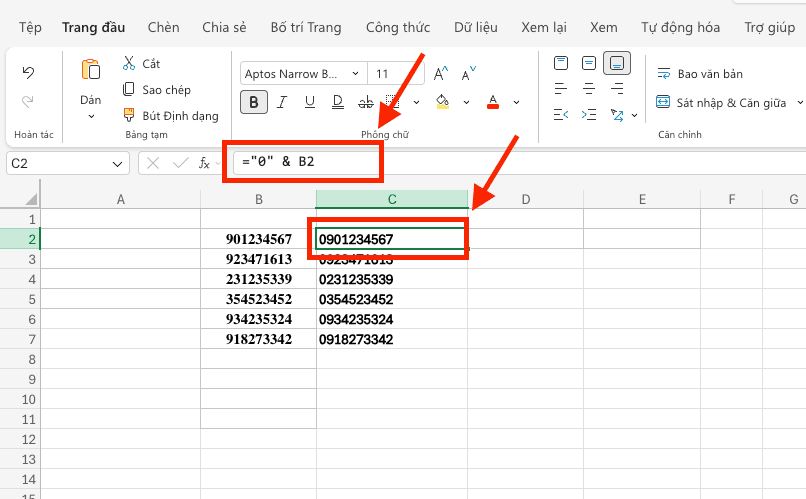The height and width of the screenshot is (499, 806).
Task: Open the text orientation dropdown arrow
Action: pyautogui.click(x=634, y=115)
